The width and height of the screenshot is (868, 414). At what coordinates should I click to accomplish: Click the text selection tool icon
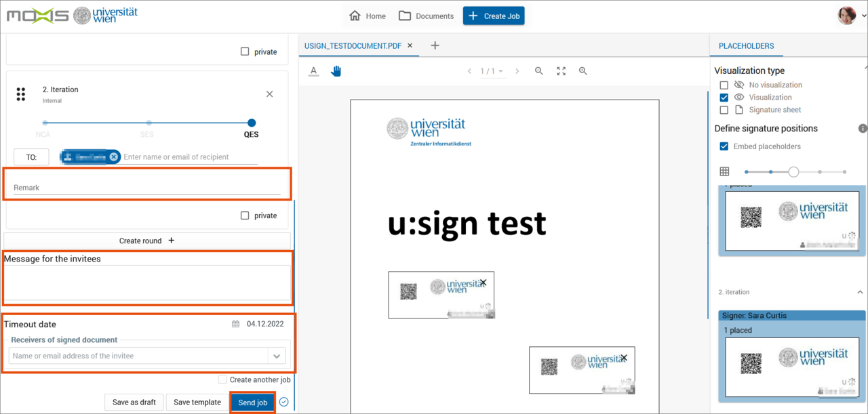(x=313, y=71)
